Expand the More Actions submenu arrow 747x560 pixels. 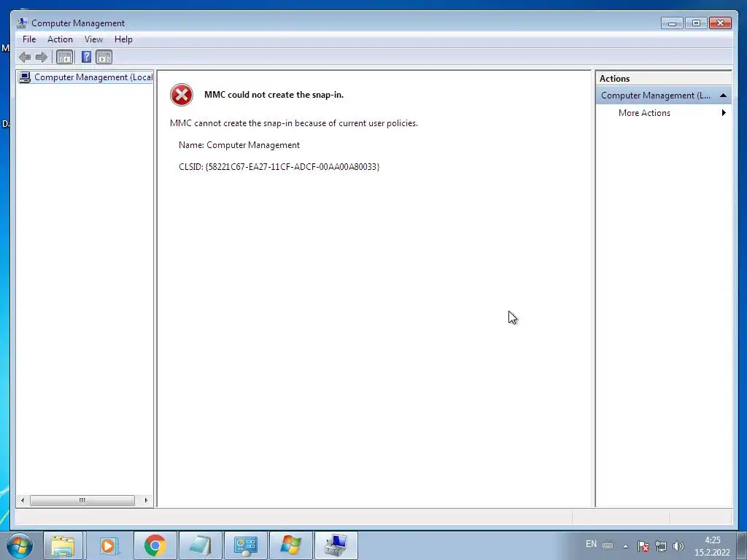724,113
